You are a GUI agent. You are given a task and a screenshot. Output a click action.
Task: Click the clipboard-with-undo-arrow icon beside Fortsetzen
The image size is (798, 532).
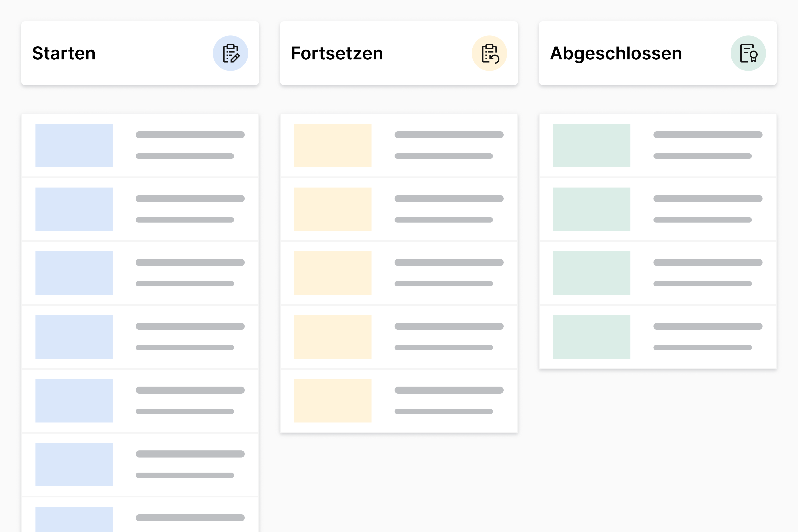(489, 53)
